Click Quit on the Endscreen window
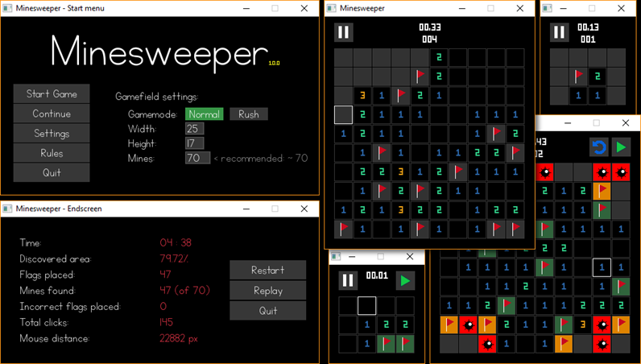Image resolution: width=641 pixels, height=364 pixels. [x=267, y=311]
